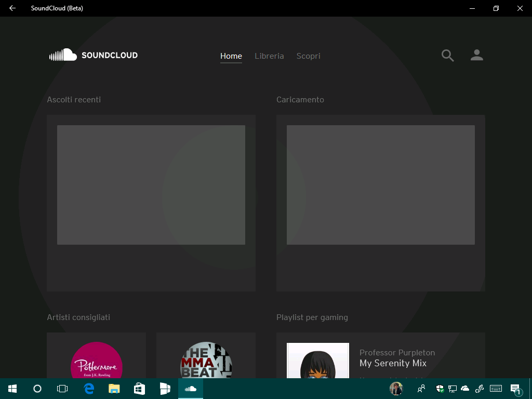
Task: Click the user photo in the taskbar
Action: point(396,389)
